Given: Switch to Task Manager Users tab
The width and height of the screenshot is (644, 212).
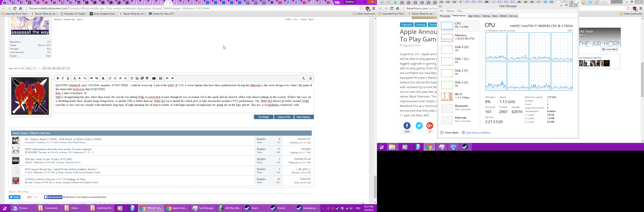Looking at the screenshot, I should pyautogui.click(x=495, y=16).
